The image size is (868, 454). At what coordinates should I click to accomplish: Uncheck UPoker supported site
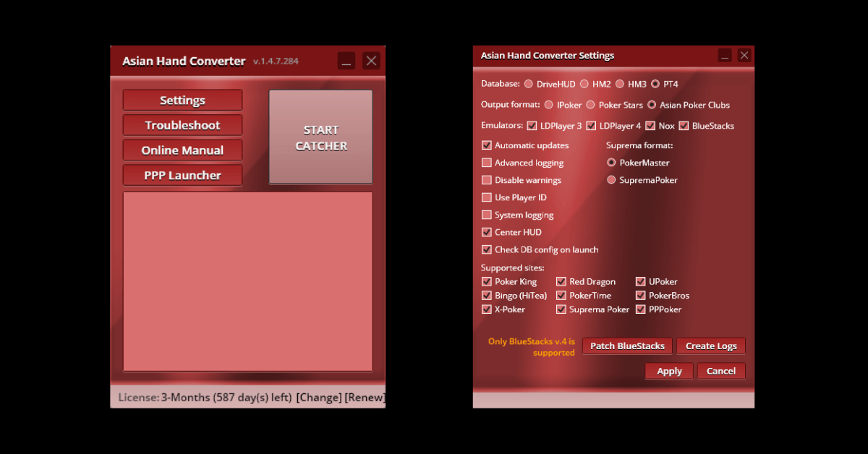[641, 282]
